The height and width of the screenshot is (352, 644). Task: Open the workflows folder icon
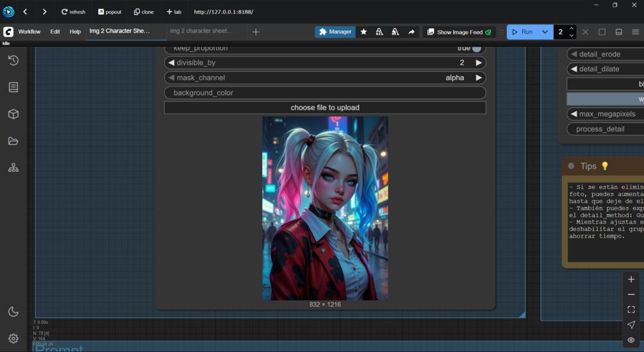click(x=13, y=141)
